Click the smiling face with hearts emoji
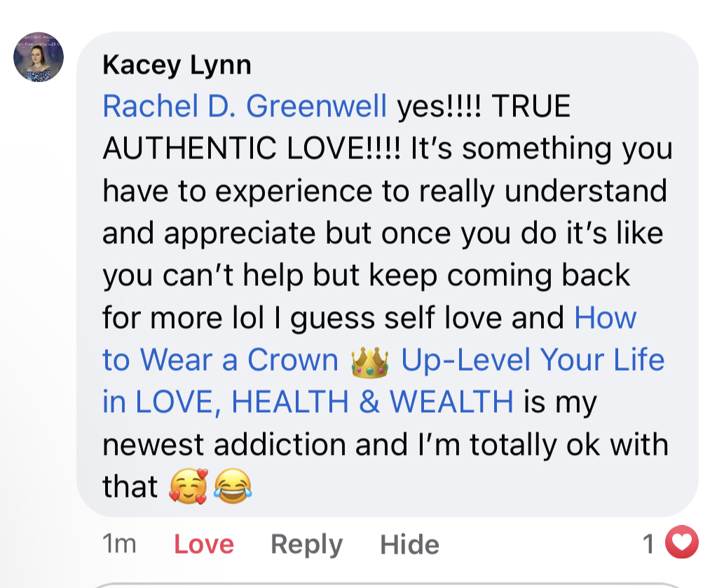 pos(189,486)
